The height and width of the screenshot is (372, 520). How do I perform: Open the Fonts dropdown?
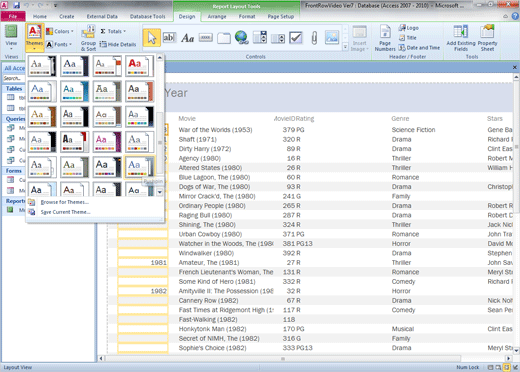pos(59,44)
